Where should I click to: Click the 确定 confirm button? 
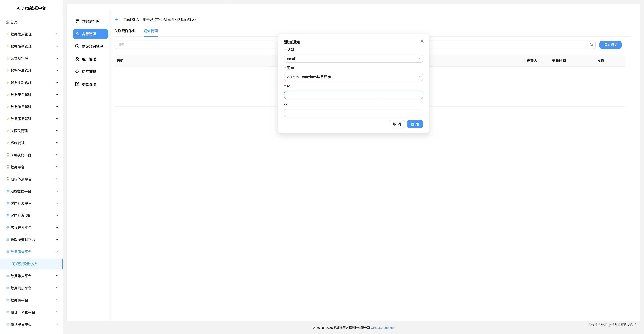point(414,124)
